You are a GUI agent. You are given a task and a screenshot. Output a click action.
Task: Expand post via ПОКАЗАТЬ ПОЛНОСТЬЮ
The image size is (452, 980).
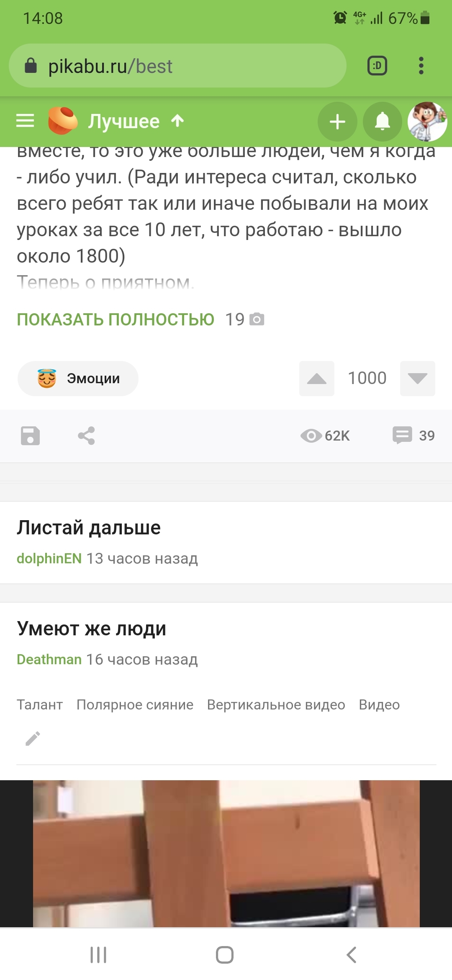coord(116,320)
